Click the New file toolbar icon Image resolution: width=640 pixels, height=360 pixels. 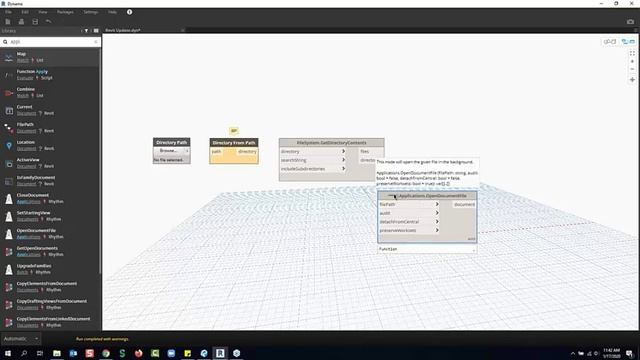pos(8,22)
